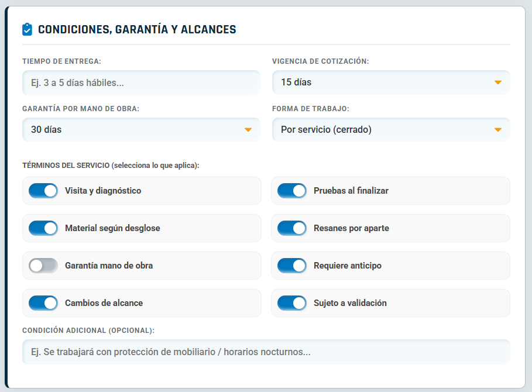The height and width of the screenshot is (392, 532).
Task: Open the Garantía por Mano de Obra dropdown
Action: tap(140, 129)
